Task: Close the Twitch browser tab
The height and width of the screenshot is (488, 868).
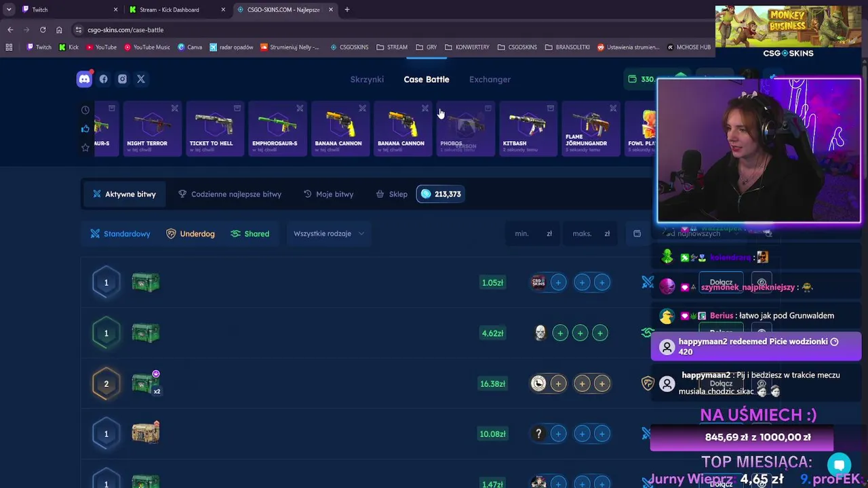Action: [x=115, y=9]
